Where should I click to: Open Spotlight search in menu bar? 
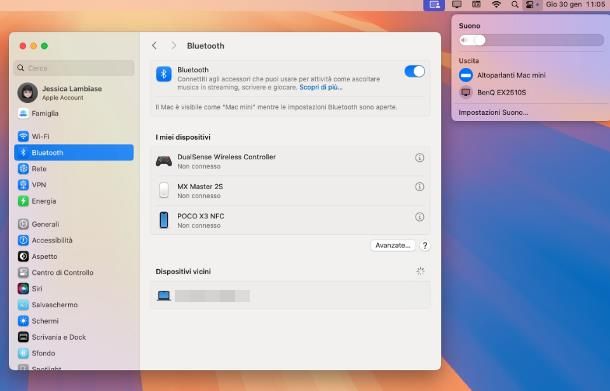514,5
